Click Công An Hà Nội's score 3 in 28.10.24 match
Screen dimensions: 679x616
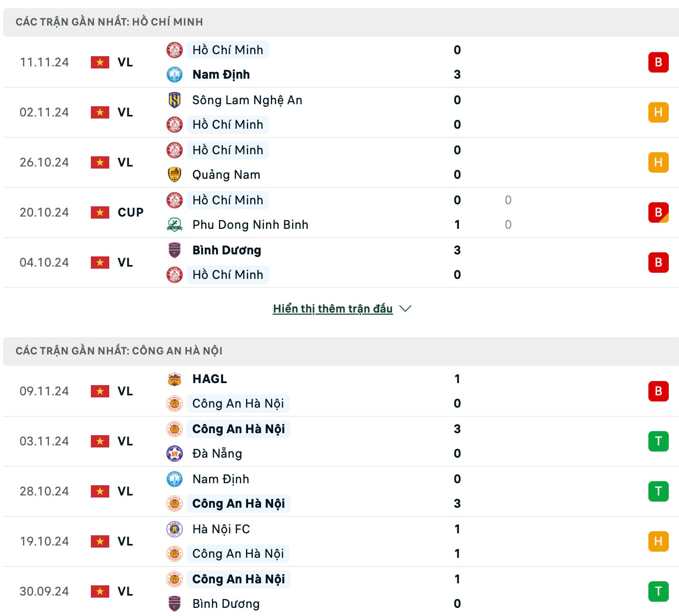(x=457, y=504)
